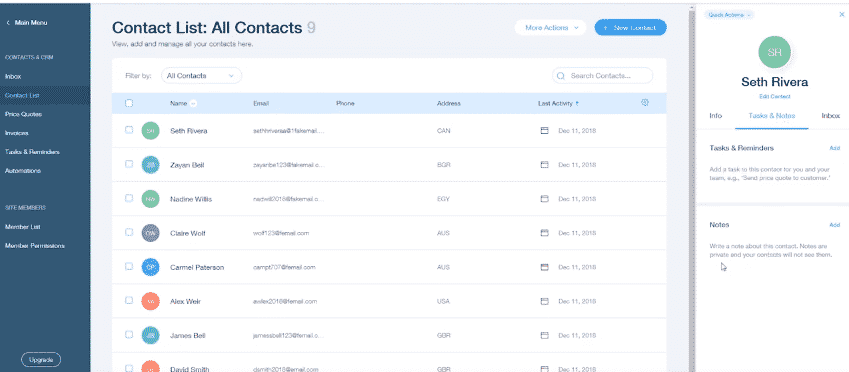
Task: Click the Search Contacts field
Action: click(x=603, y=76)
